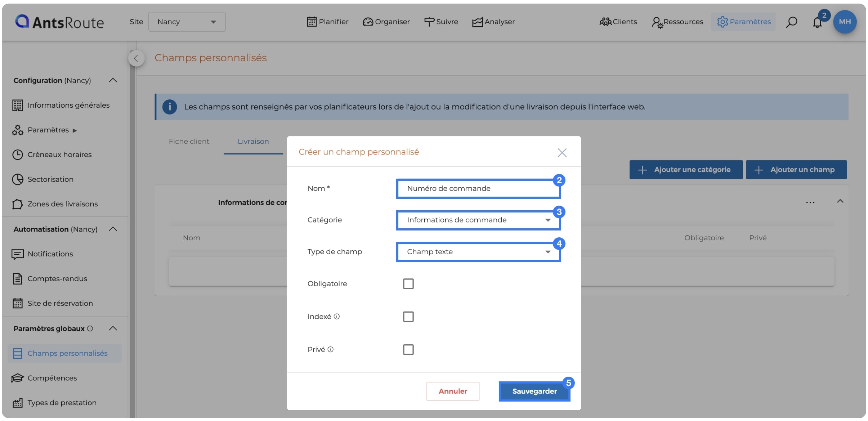Open the Planifier menu
Viewport: 868px width, 421px height.
tap(327, 22)
